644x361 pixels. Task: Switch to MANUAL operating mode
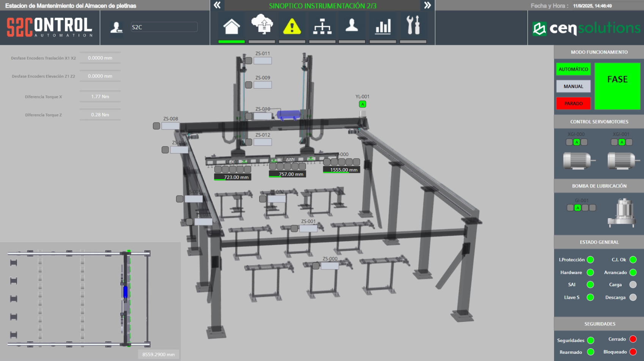[573, 86]
